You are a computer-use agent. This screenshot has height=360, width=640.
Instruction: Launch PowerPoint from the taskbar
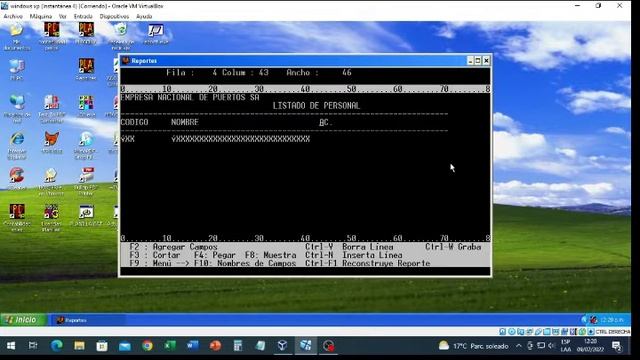pos(215,346)
